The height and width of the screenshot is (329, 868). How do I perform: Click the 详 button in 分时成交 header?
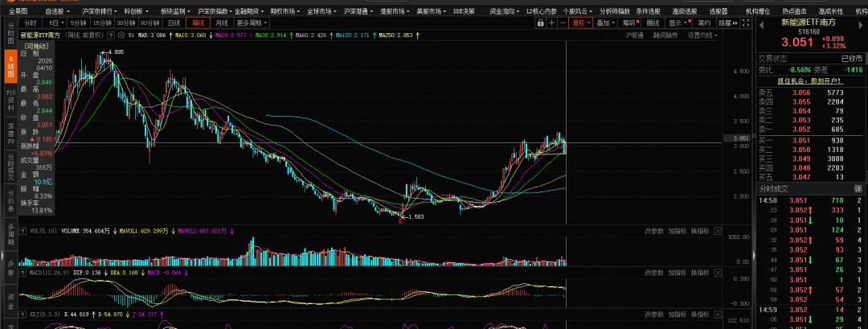click(x=858, y=189)
